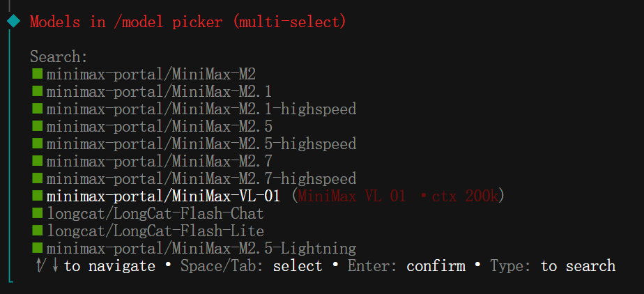Click the "confirm" hint text
The image size is (644, 294).
click(x=436, y=265)
